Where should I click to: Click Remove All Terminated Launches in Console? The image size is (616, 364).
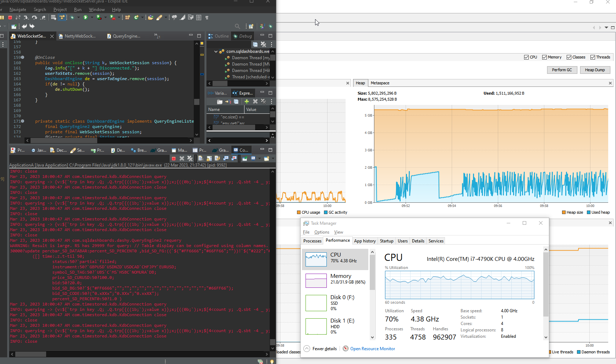pos(190,158)
